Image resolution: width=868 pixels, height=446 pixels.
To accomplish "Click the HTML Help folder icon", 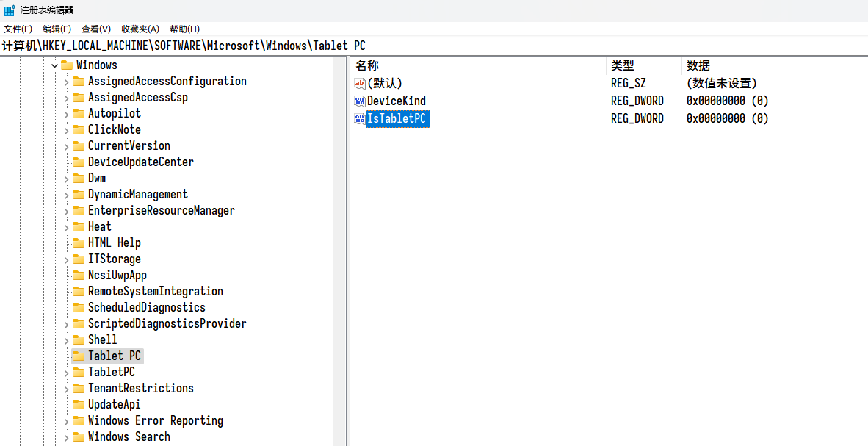I will pyautogui.click(x=79, y=243).
